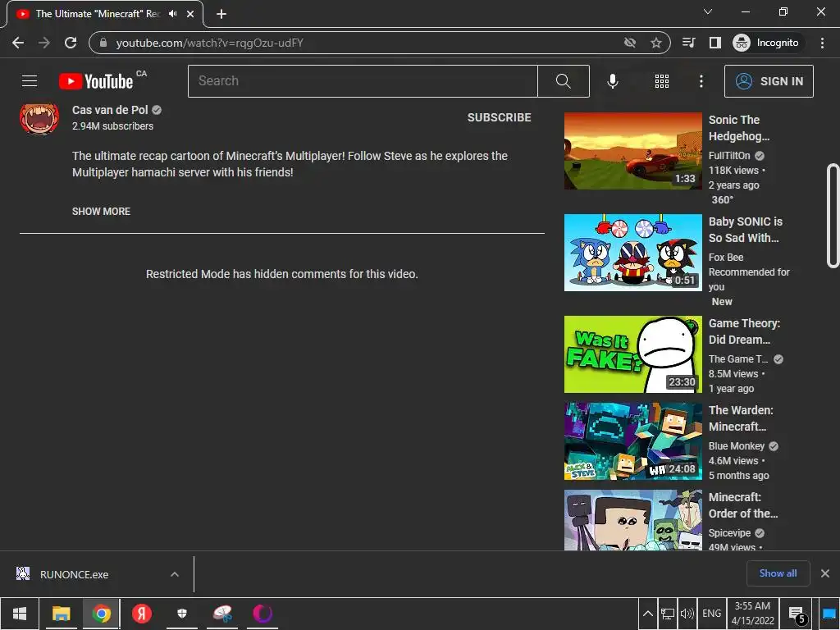The height and width of the screenshot is (630, 840).
Task: Open volume control in system tray
Action: click(x=687, y=614)
